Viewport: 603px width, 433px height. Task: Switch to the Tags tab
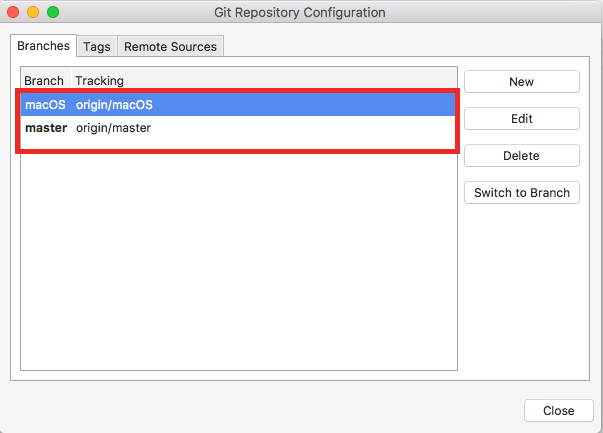point(97,47)
